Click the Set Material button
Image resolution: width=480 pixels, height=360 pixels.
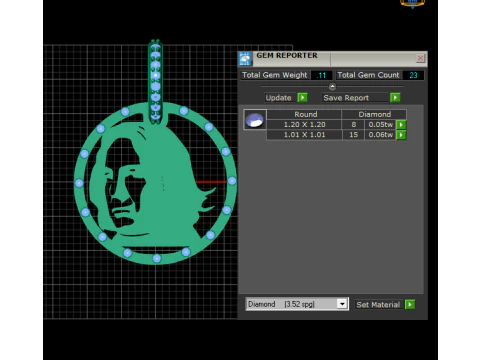click(x=379, y=304)
